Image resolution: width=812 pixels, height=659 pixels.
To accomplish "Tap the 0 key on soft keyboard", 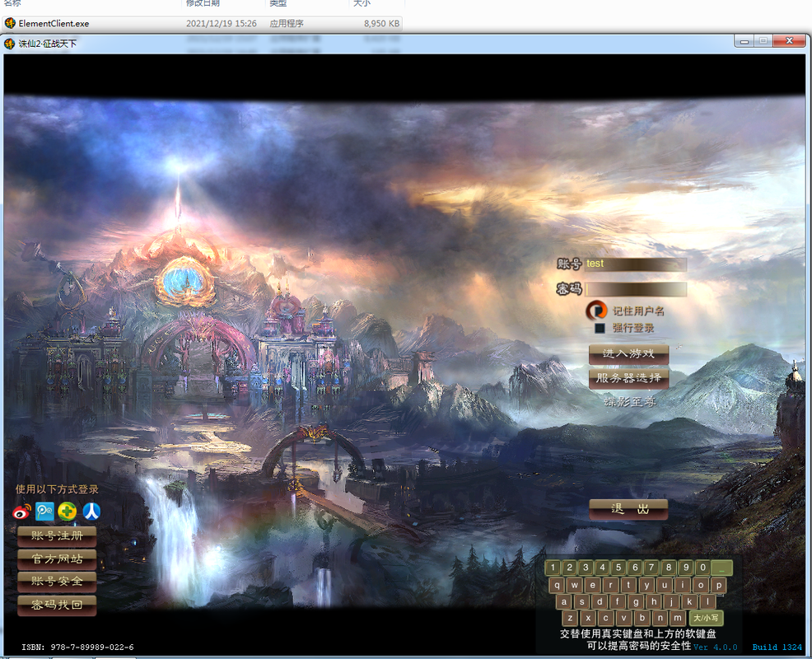I will pos(702,568).
